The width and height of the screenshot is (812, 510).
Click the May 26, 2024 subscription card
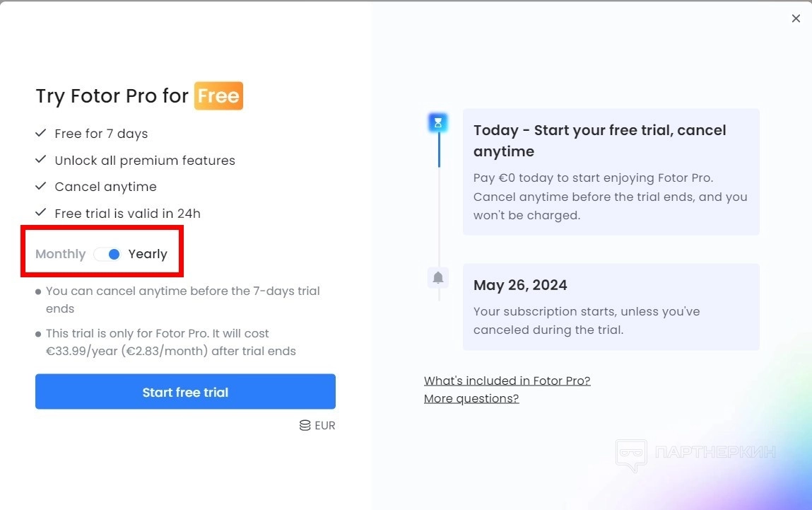pos(611,307)
